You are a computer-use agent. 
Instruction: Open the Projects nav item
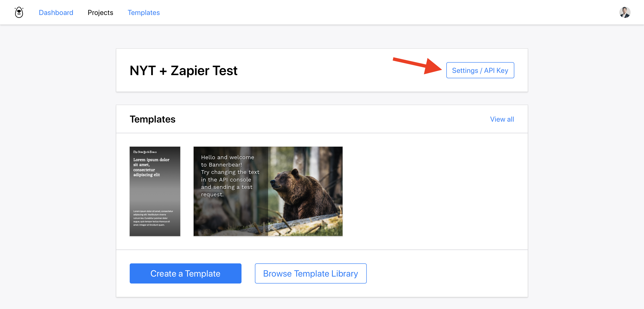coord(100,13)
